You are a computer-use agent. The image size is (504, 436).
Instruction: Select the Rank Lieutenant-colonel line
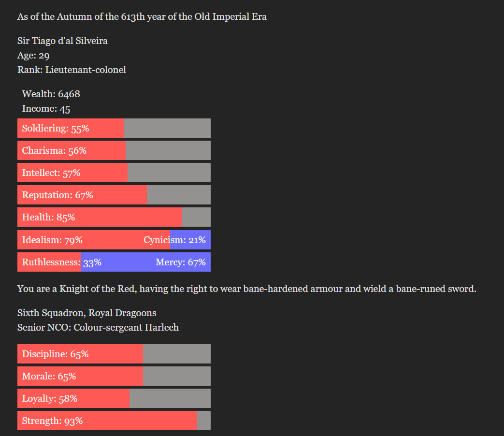pyautogui.click(x=72, y=70)
